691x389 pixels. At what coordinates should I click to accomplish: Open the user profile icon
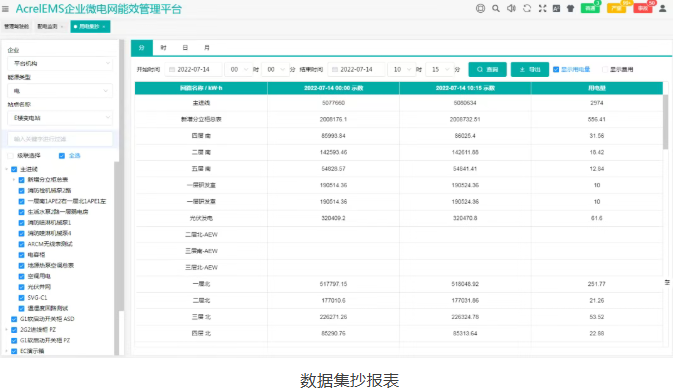coord(662,8)
